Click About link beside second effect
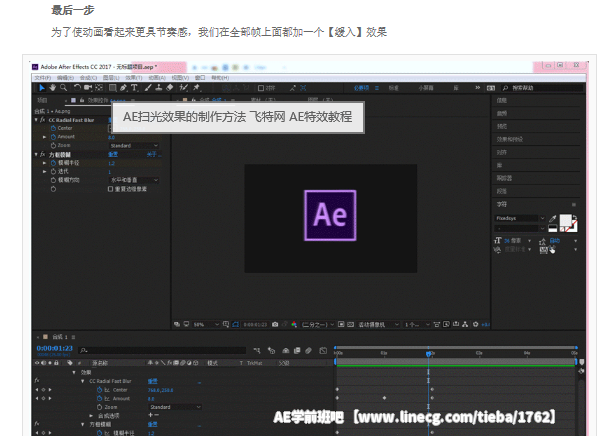 coord(153,154)
